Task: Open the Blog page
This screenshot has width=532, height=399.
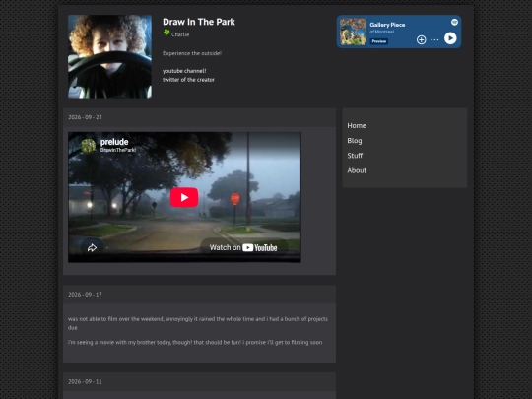Action: (x=355, y=141)
